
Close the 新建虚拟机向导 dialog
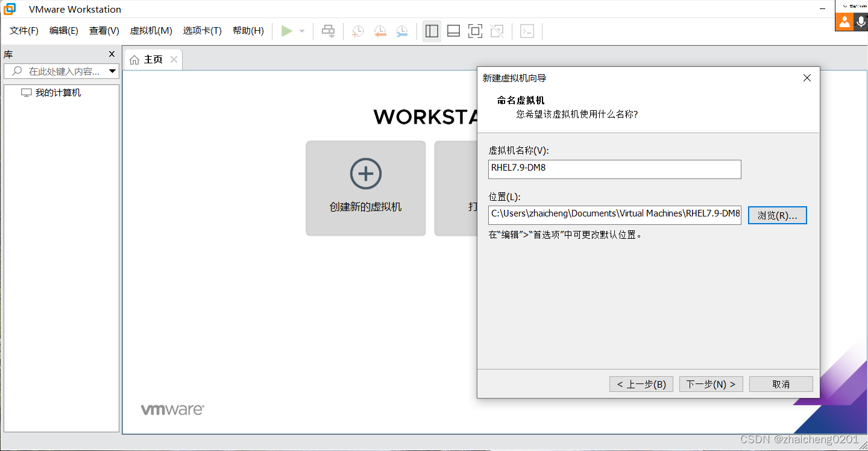click(807, 78)
